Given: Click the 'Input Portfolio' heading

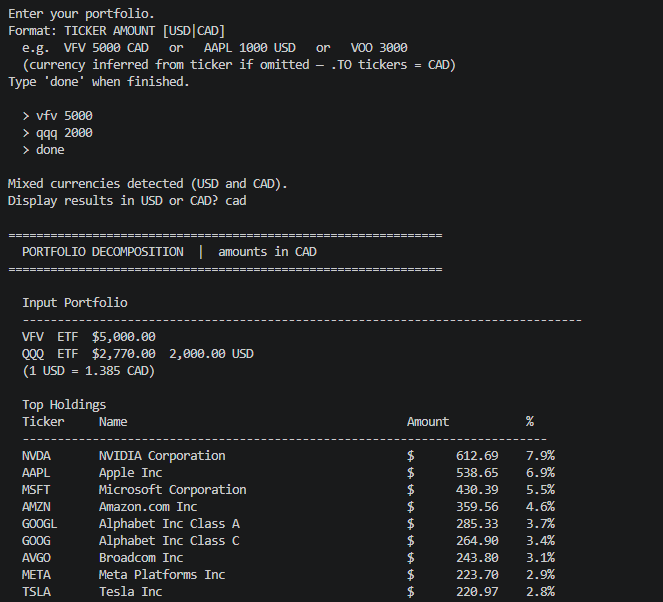Looking at the screenshot, I should 75,303.
